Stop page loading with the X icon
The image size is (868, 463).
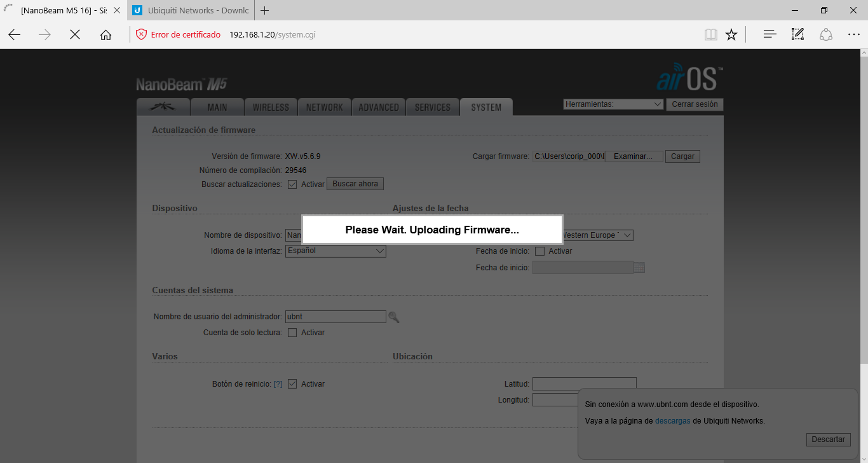coord(75,35)
